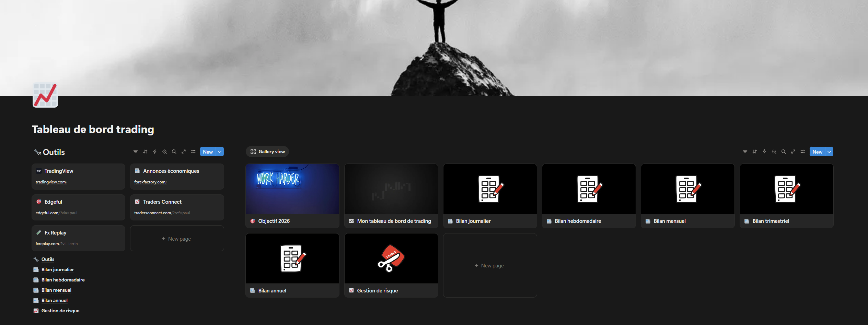Add new page in Outils gallery
Viewport: 868px width, 325px height.
pyautogui.click(x=177, y=239)
